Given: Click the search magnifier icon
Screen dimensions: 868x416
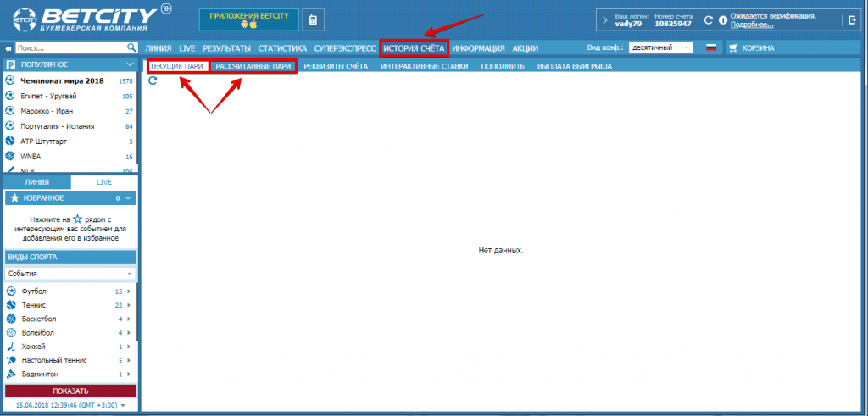Looking at the screenshot, I should [131, 48].
